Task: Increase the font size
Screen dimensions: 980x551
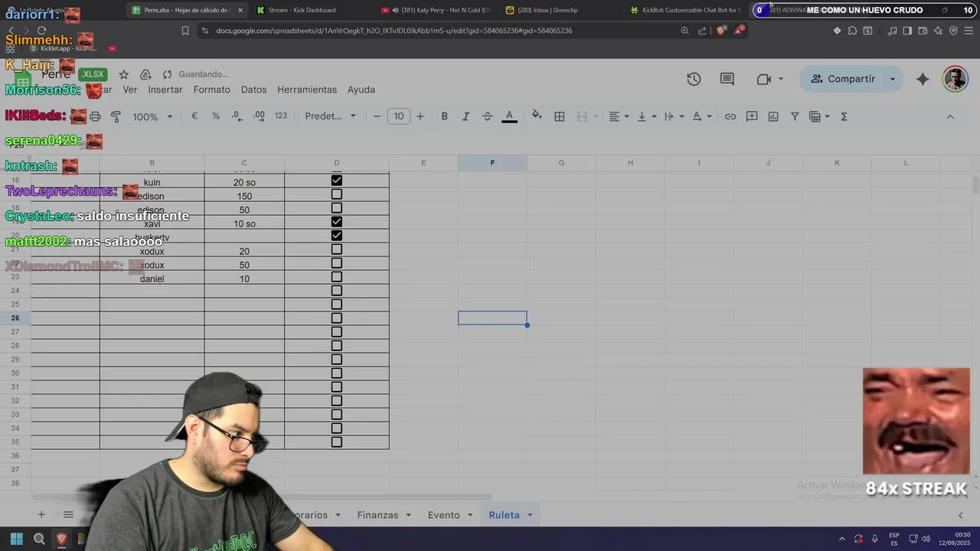Action: point(420,116)
